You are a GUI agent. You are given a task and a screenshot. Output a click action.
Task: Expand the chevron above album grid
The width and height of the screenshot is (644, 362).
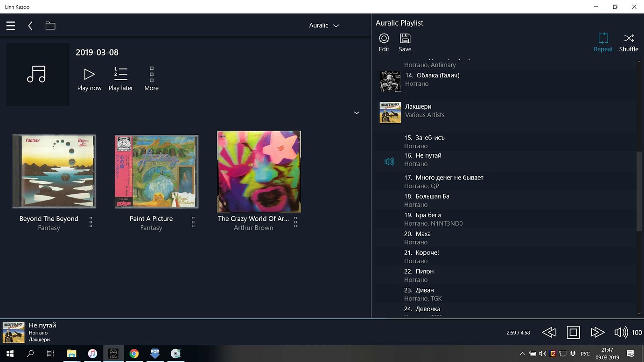(x=357, y=113)
